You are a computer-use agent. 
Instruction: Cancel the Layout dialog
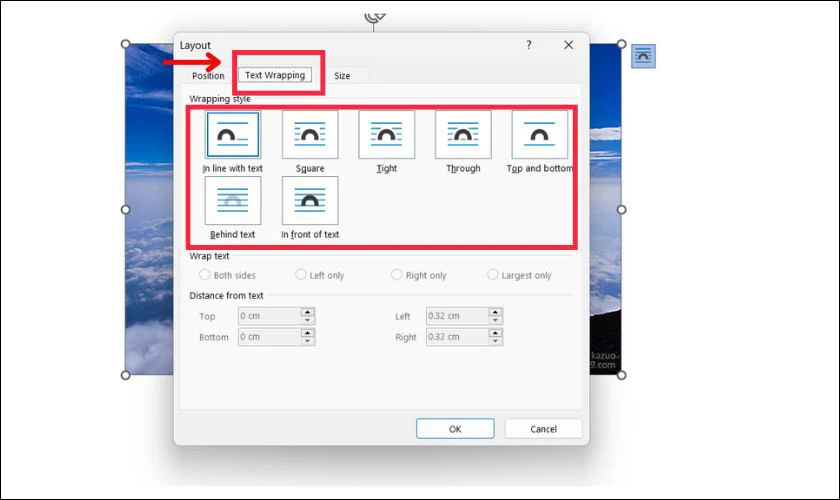pyautogui.click(x=543, y=429)
